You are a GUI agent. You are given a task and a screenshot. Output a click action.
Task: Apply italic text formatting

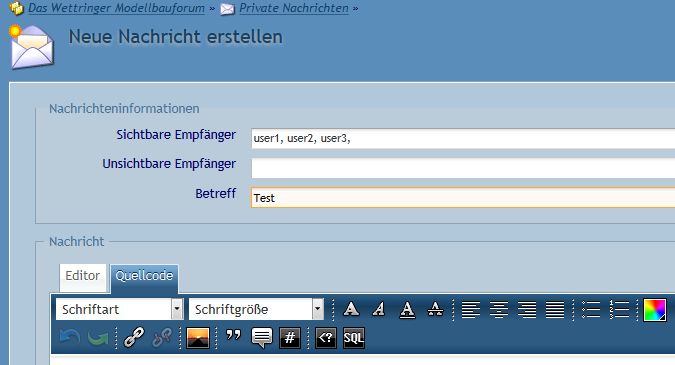click(x=379, y=309)
